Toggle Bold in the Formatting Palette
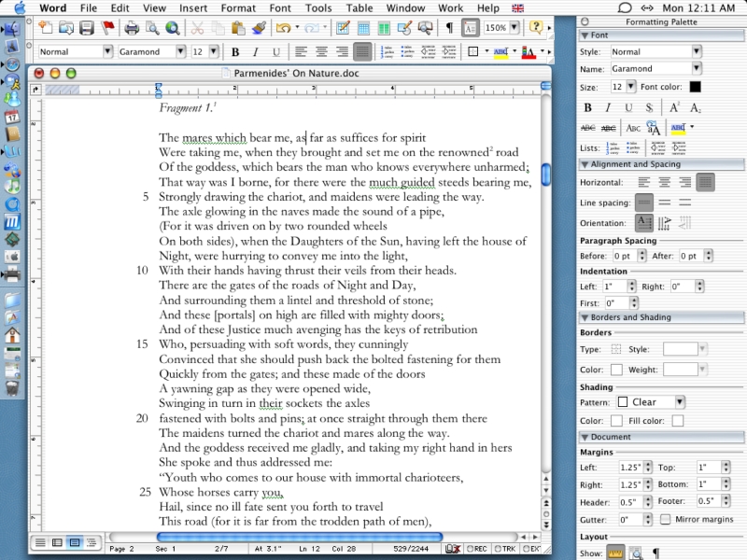747x560 pixels. [587, 107]
